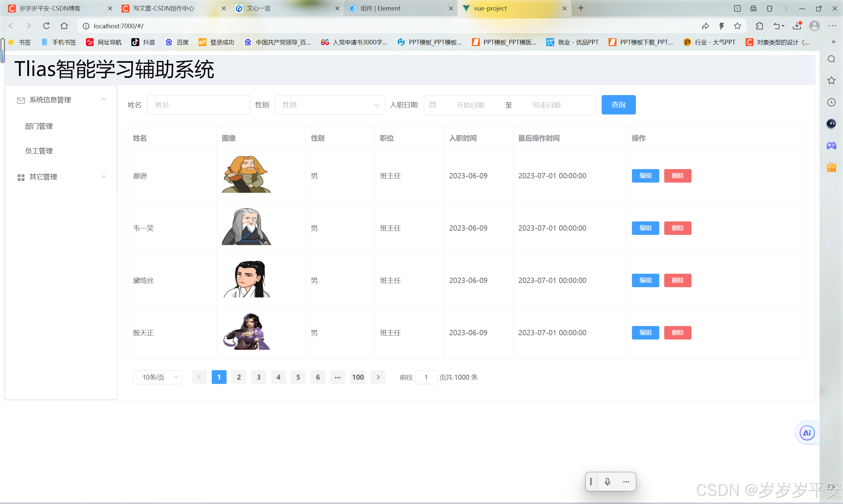The width and height of the screenshot is (843, 504).
Task: Open browser three-dot settings menu
Action: click(832, 26)
